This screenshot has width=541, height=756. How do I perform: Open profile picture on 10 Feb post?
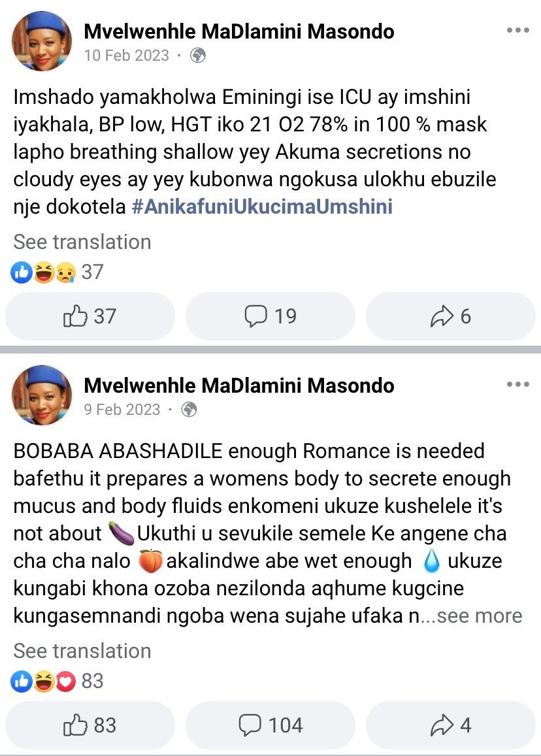point(42,41)
